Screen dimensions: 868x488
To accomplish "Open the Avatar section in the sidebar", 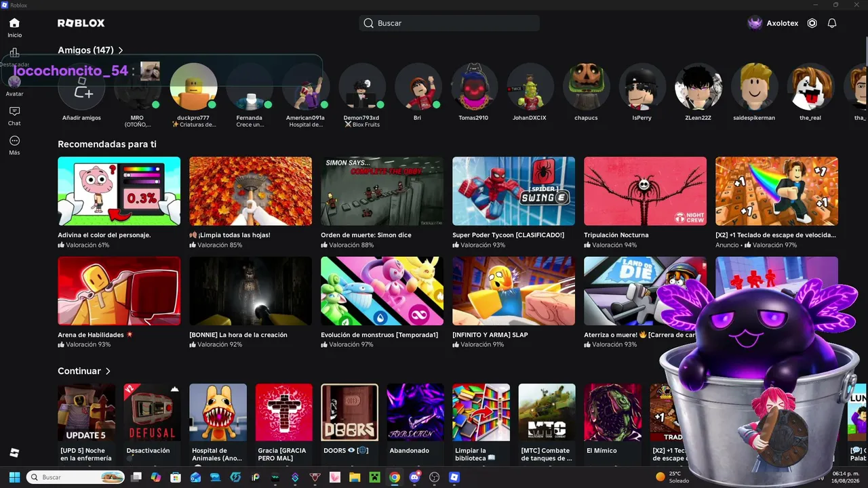I will 14,86.
